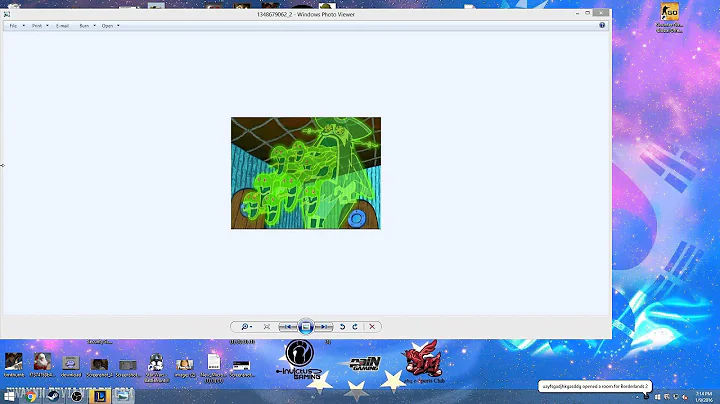
Task: Show hidden system tray icons
Action: (637, 397)
